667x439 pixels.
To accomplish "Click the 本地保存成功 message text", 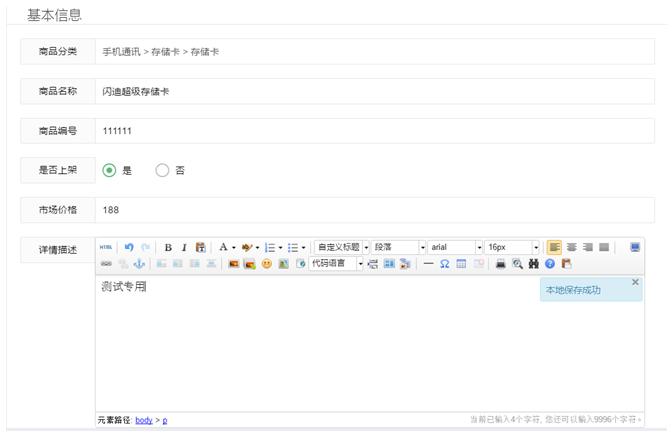I will tap(573, 290).
